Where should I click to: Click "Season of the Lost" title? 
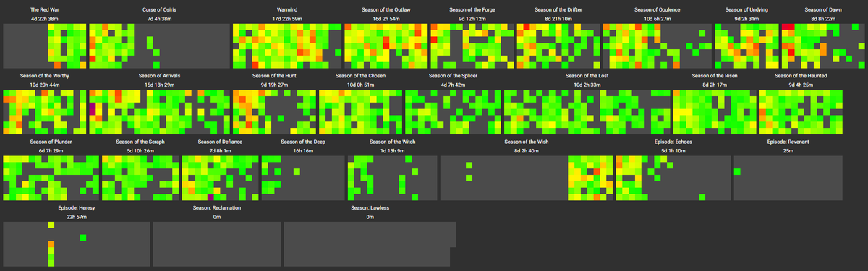(587, 76)
